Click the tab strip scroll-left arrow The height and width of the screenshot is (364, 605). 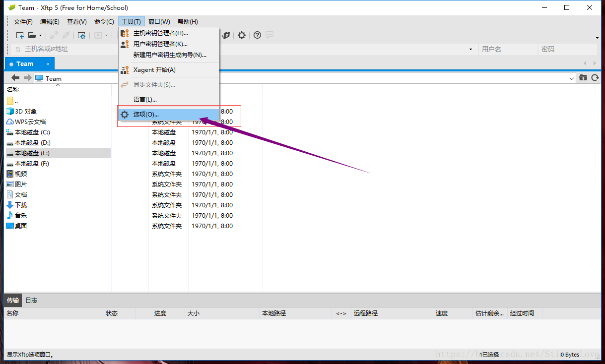[x=586, y=63]
